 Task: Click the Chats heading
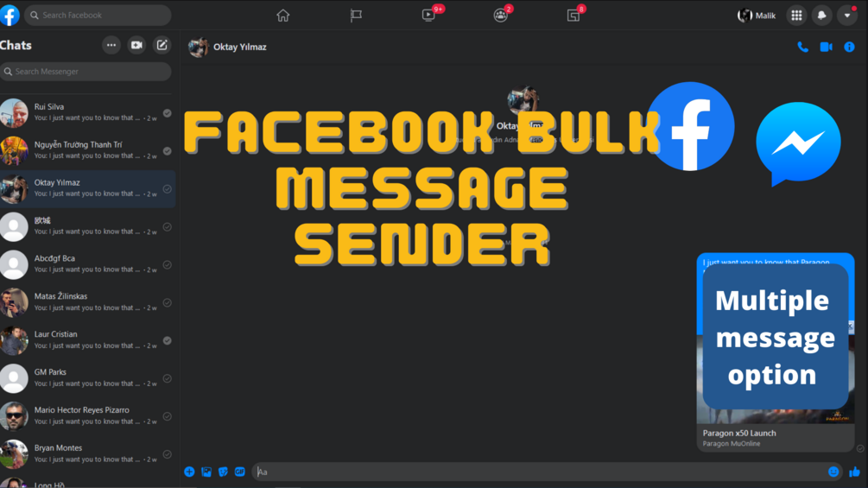[16, 46]
